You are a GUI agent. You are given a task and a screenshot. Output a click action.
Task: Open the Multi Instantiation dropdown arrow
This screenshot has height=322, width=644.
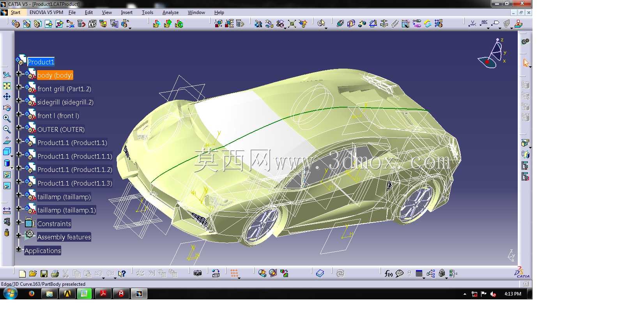pos(130,28)
